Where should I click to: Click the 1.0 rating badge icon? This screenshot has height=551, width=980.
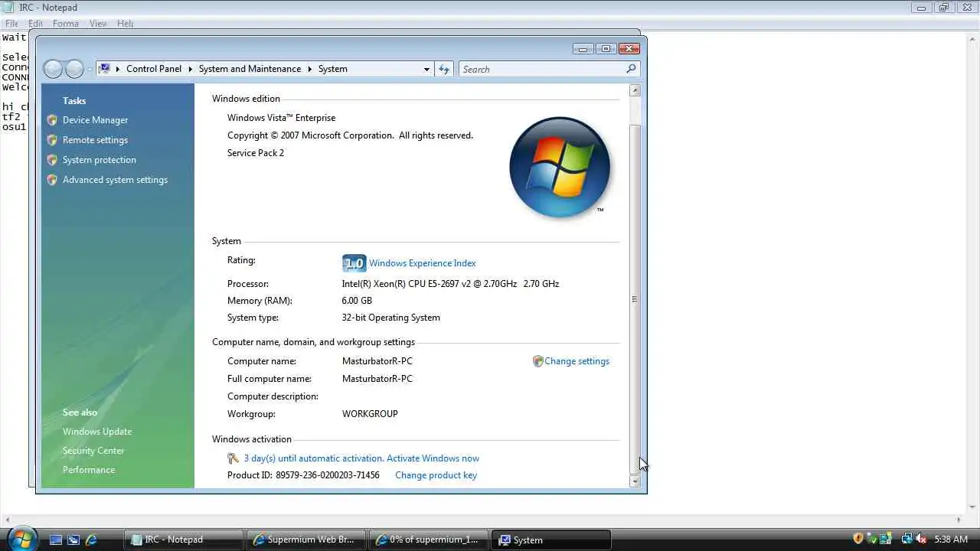pos(354,263)
